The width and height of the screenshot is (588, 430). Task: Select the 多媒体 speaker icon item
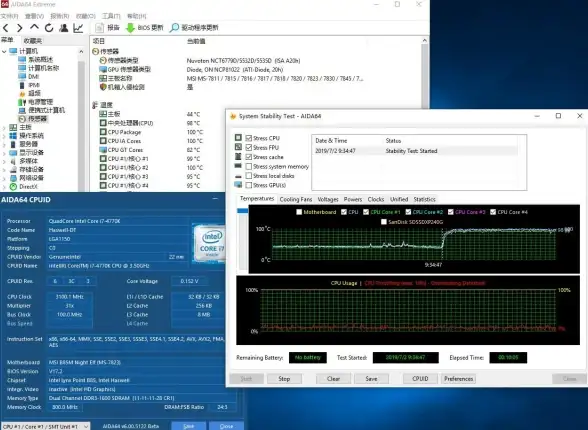[13, 161]
